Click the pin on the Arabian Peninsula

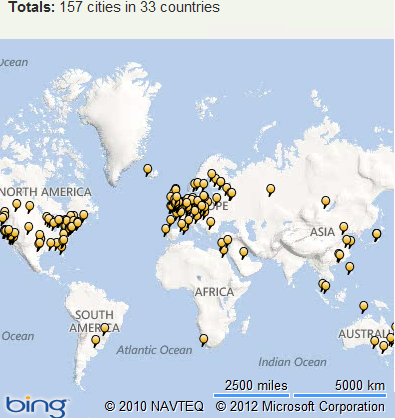tap(244, 252)
